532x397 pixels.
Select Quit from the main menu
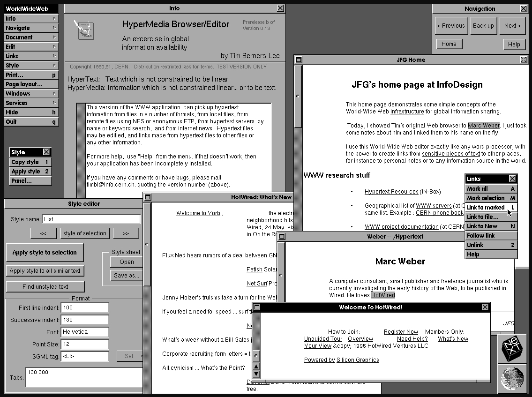point(31,121)
